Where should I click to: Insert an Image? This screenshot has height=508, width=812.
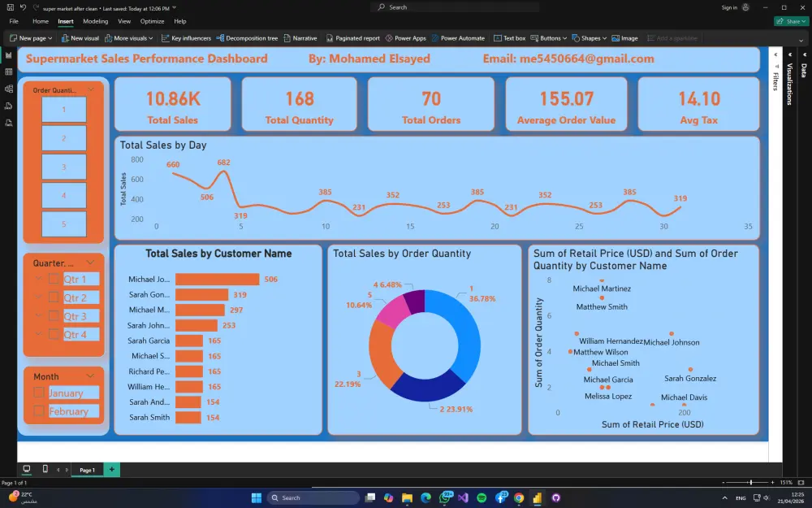[624, 38]
